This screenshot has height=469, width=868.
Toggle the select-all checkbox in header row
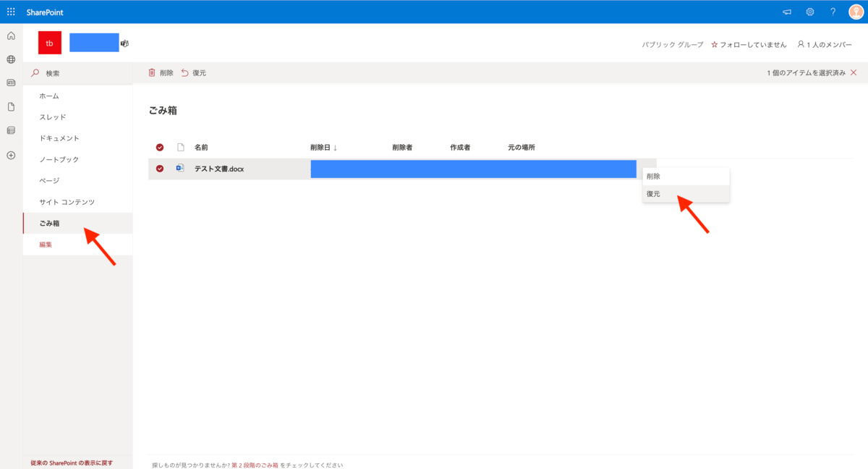(x=160, y=148)
